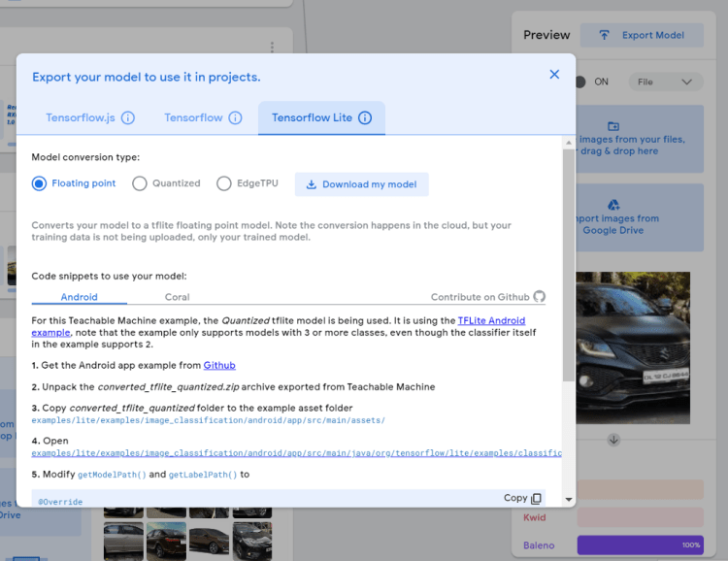The image size is (728, 561).
Task: Click the down arrow below preview image
Action: coord(613,440)
